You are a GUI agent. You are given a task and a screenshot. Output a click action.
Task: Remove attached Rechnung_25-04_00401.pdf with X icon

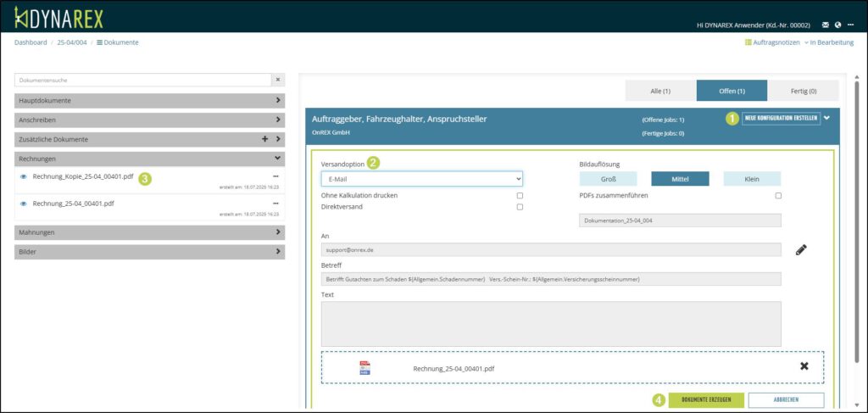[804, 366]
